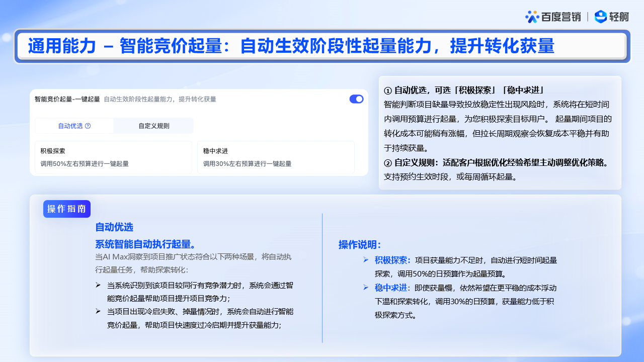Click the help icon next to 自动优选
Image resolution: width=644 pixels, height=362 pixels.
click(88, 126)
